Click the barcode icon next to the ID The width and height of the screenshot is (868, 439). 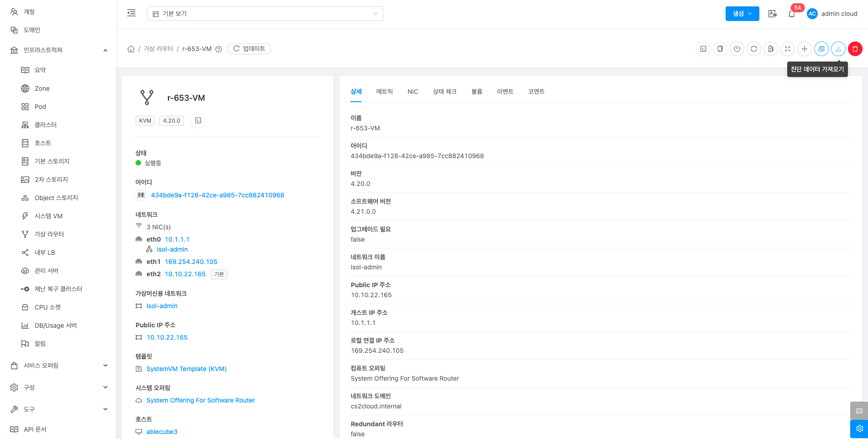tap(141, 195)
